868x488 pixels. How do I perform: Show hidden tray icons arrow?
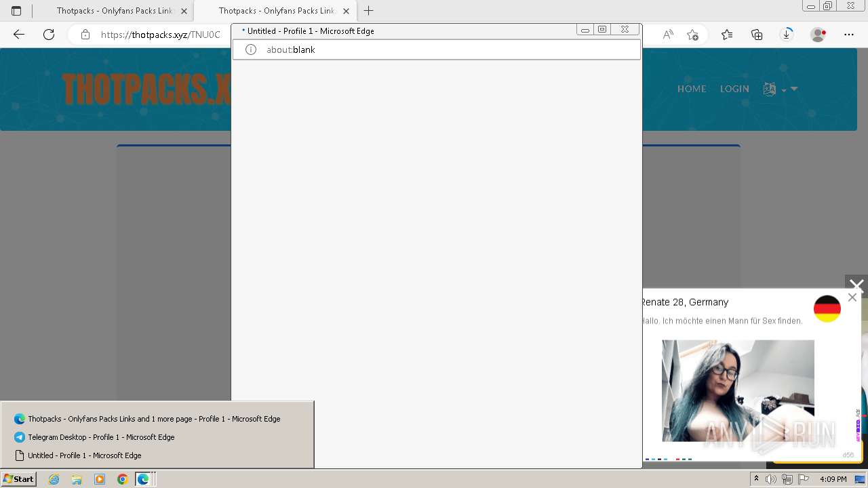(x=756, y=479)
